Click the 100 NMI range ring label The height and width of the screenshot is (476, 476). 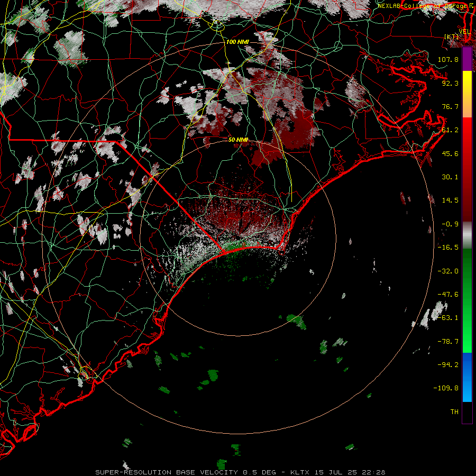(x=237, y=42)
